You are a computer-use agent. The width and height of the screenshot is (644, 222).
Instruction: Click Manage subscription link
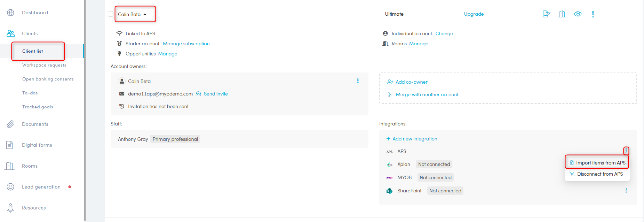pyautogui.click(x=186, y=44)
